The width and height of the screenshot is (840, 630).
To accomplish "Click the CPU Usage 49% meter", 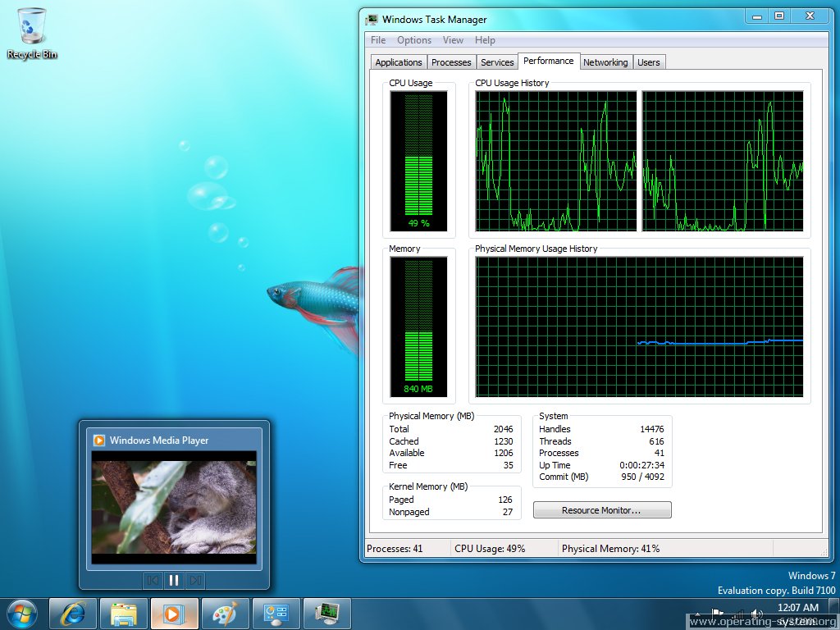I will (418, 162).
